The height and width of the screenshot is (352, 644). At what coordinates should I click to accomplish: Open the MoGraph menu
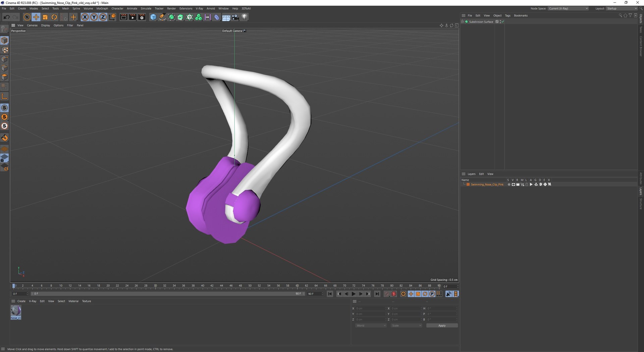coord(102,8)
